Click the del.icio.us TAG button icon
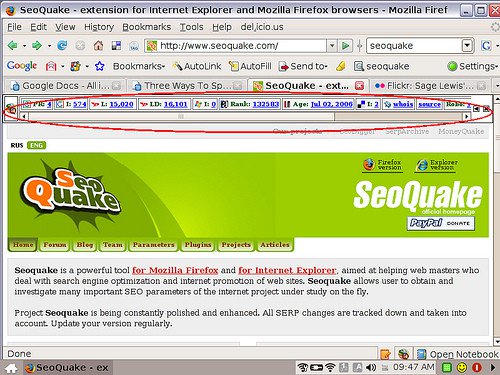This screenshot has height=375, width=500. 134,46
